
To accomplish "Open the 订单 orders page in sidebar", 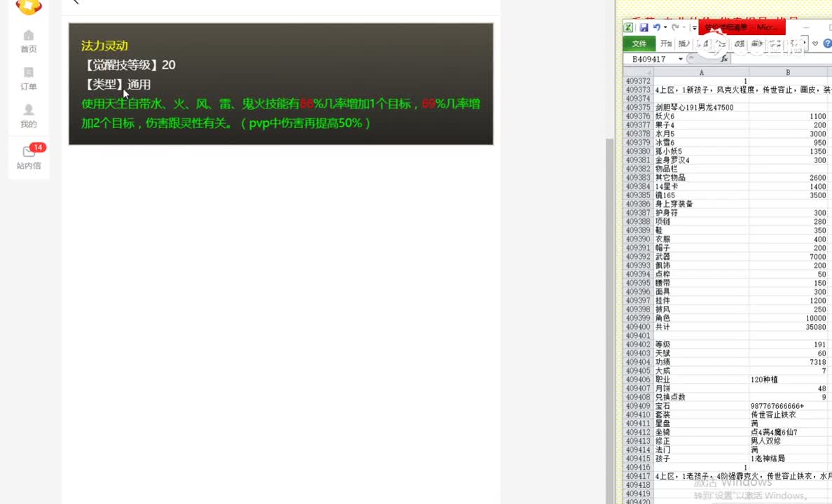I will (29, 78).
